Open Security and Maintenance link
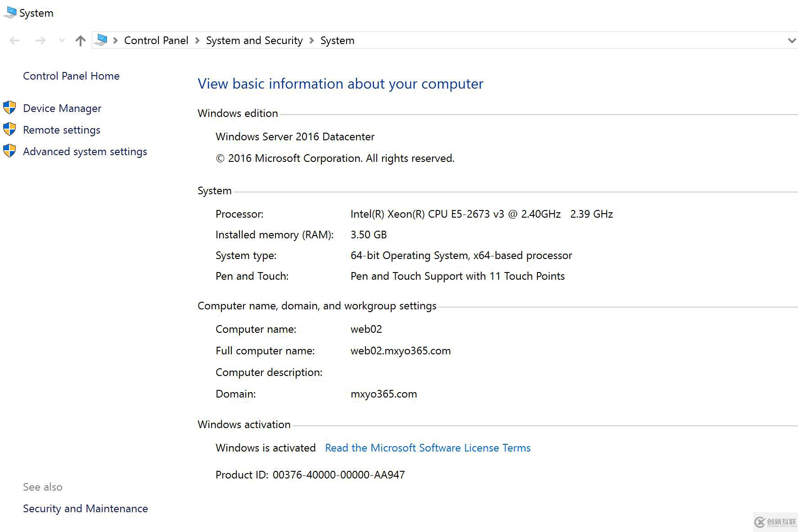The height and width of the screenshot is (532, 798). (86, 509)
